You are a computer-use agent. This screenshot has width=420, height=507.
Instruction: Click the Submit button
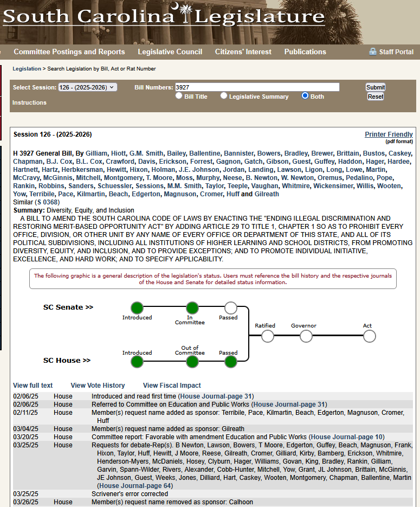tap(376, 87)
